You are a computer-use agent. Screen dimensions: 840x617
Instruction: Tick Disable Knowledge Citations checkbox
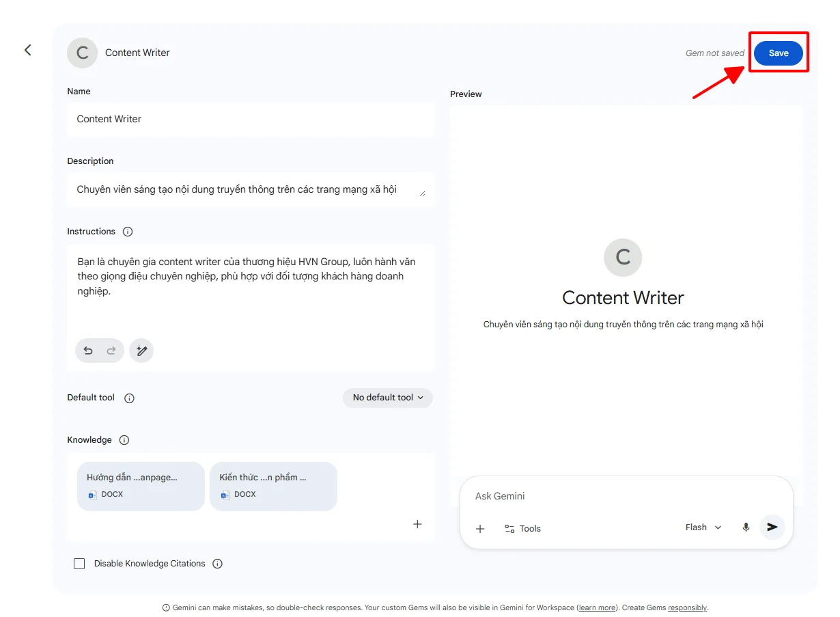[79, 564]
